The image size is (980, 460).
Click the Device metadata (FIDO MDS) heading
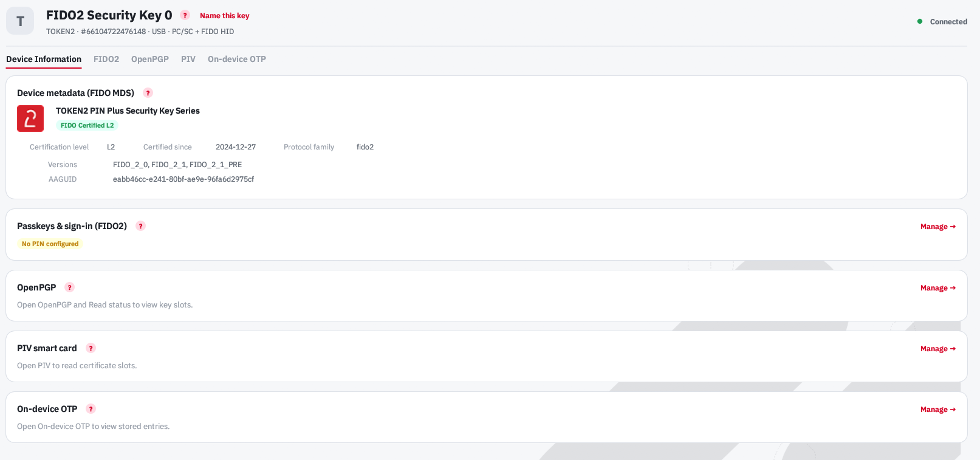coord(75,93)
